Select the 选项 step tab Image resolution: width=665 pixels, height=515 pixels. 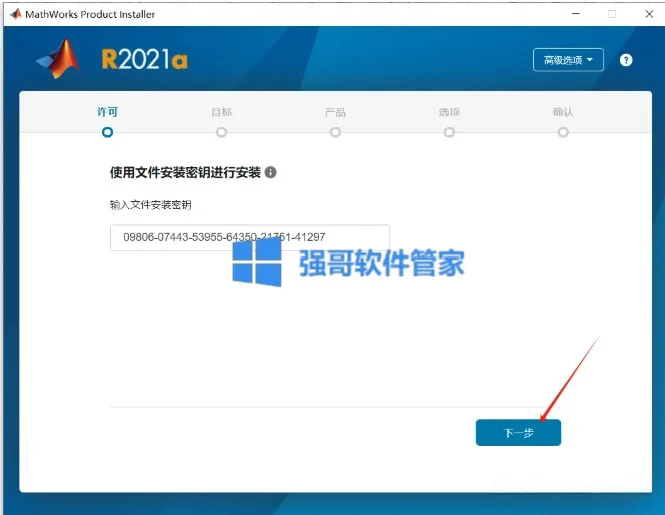click(449, 112)
